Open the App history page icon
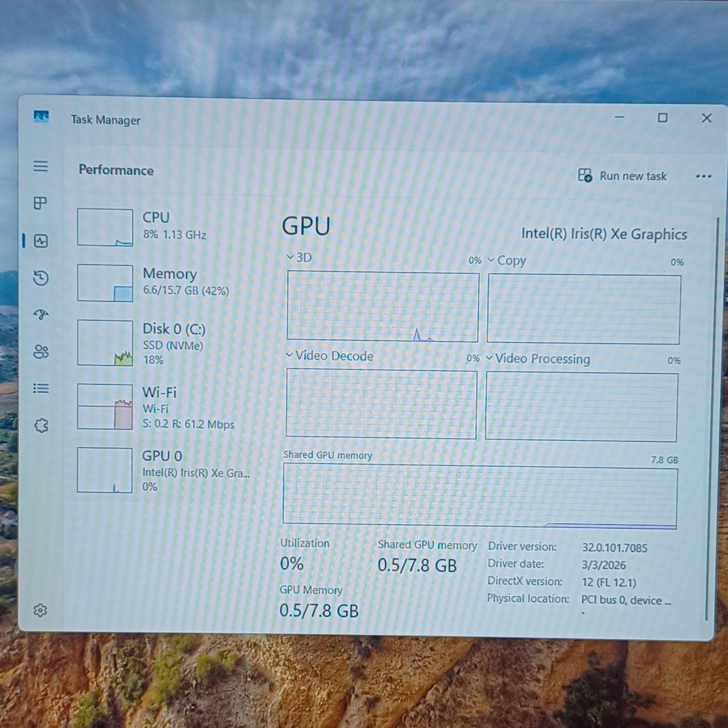Screen dimensions: 728x728 [x=41, y=278]
